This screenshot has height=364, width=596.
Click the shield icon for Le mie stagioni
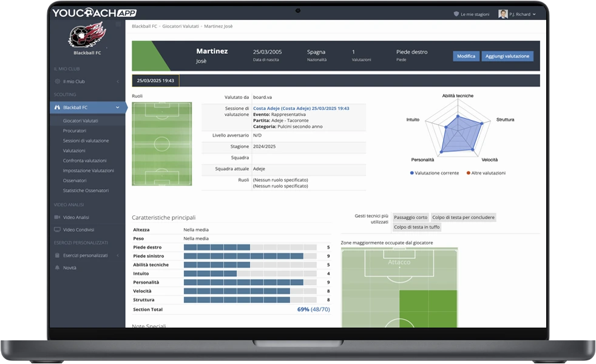click(x=456, y=14)
